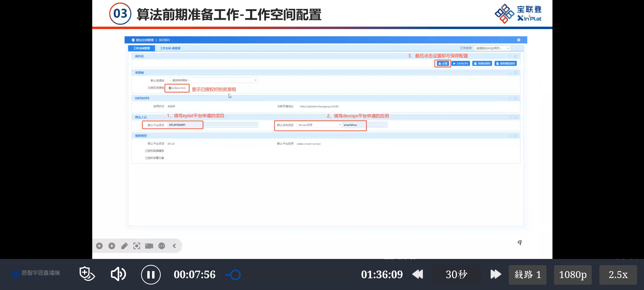Image resolution: width=644 pixels, height=290 pixels.
Task: Mute the speaker volume icon
Action: click(118, 274)
